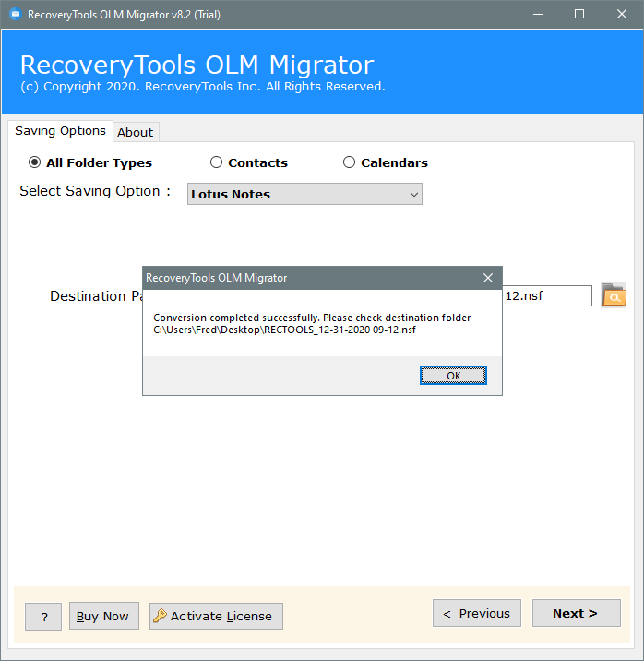Close the conversion completed message dialog
Screen dimensions: 644x661
click(x=488, y=278)
